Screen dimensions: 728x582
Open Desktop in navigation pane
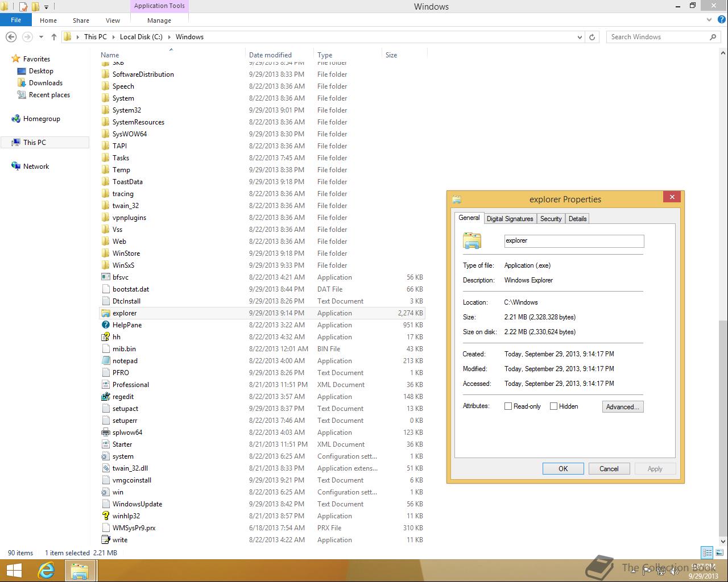click(x=41, y=71)
